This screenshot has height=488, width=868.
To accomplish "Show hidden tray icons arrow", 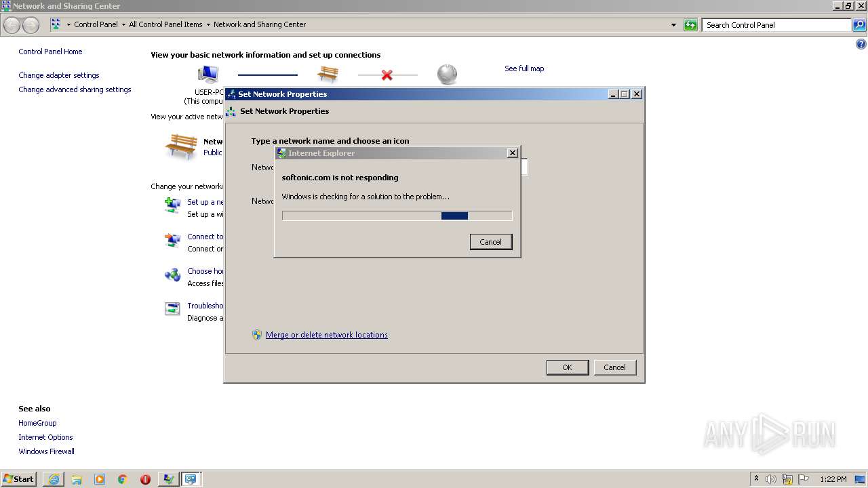I will [x=756, y=479].
